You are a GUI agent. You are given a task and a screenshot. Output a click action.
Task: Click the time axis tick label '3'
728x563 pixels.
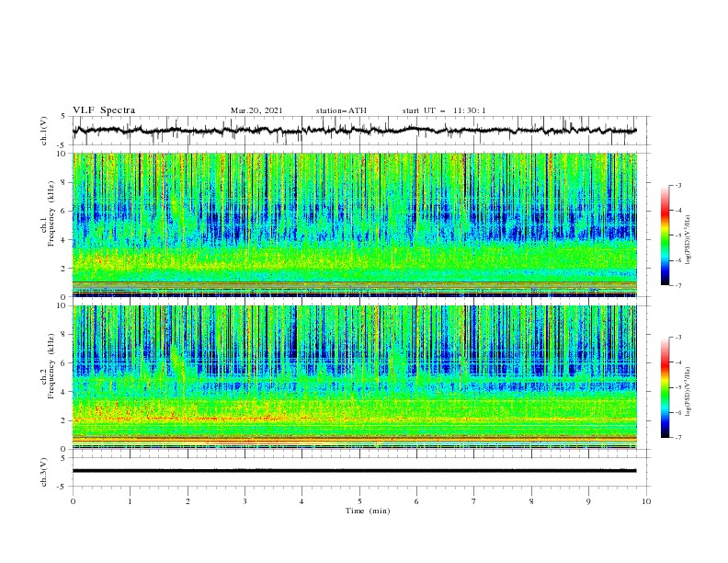pyautogui.click(x=245, y=501)
